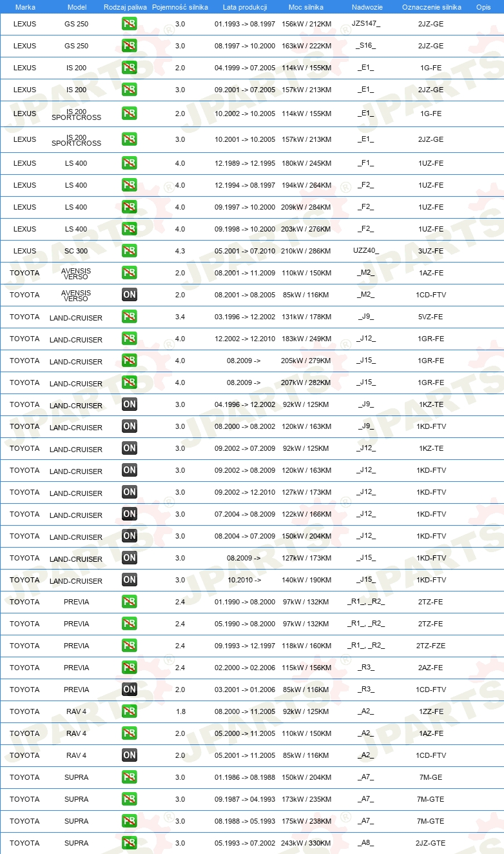Click the 10.2010 -> production date cell
504x854 pixels.
[x=244, y=580]
